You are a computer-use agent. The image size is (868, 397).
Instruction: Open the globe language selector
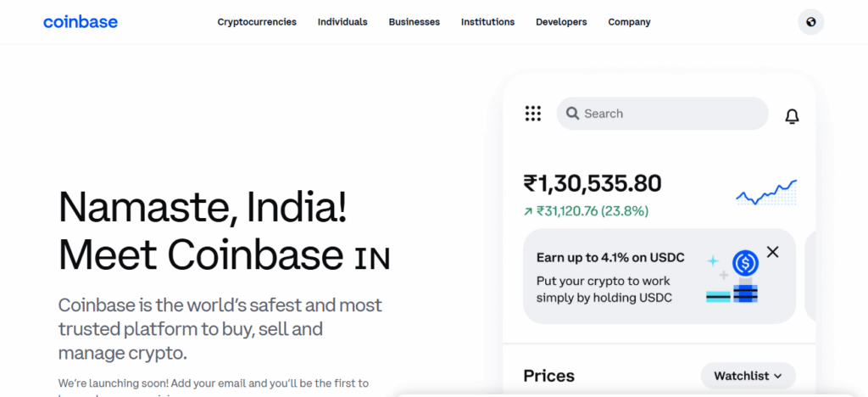[x=810, y=22]
